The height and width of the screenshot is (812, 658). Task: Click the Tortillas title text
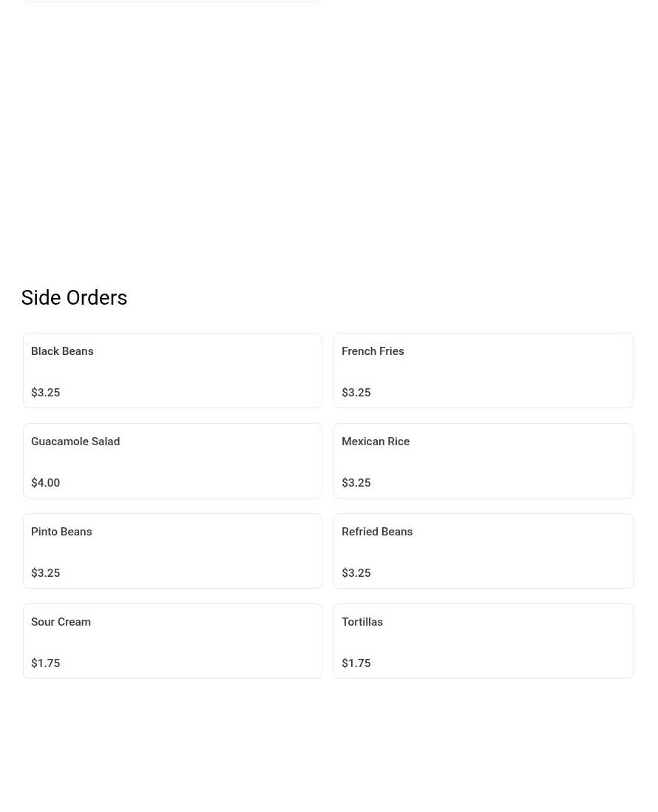362,621
